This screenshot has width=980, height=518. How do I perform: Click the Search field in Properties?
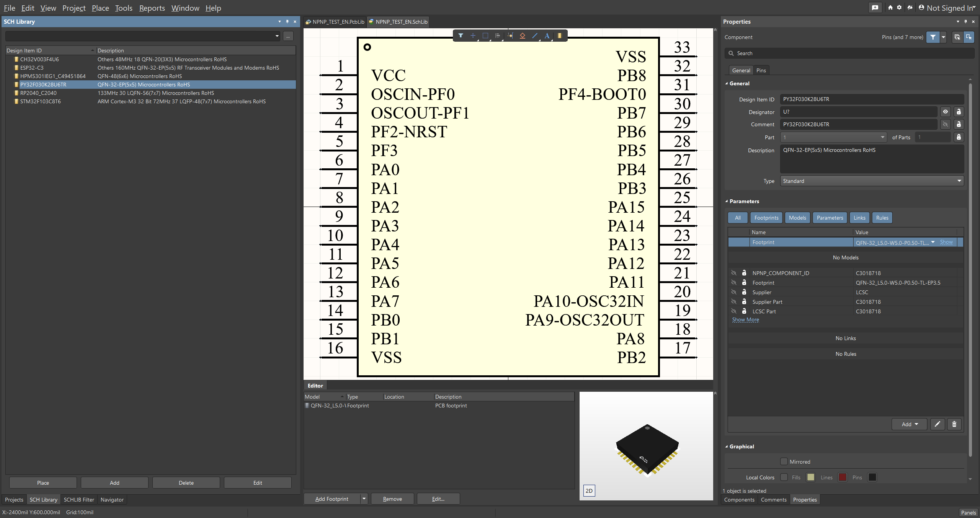(x=849, y=53)
